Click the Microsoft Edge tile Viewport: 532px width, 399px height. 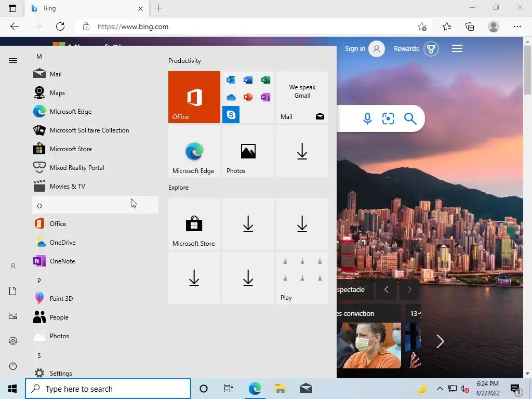click(194, 151)
